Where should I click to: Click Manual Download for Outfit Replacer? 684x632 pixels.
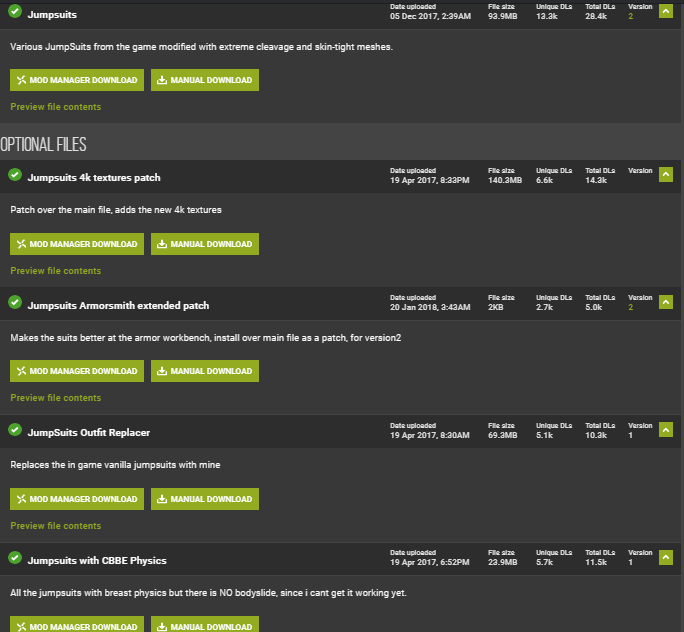[205, 499]
